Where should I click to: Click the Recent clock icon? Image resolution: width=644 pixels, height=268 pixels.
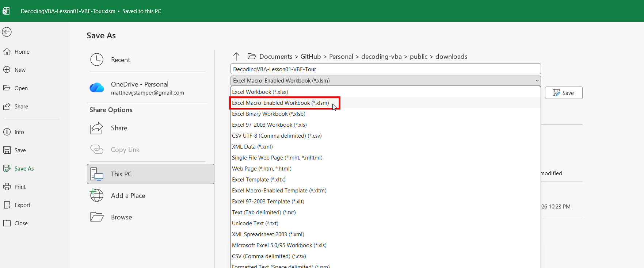[x=97, y=60]
